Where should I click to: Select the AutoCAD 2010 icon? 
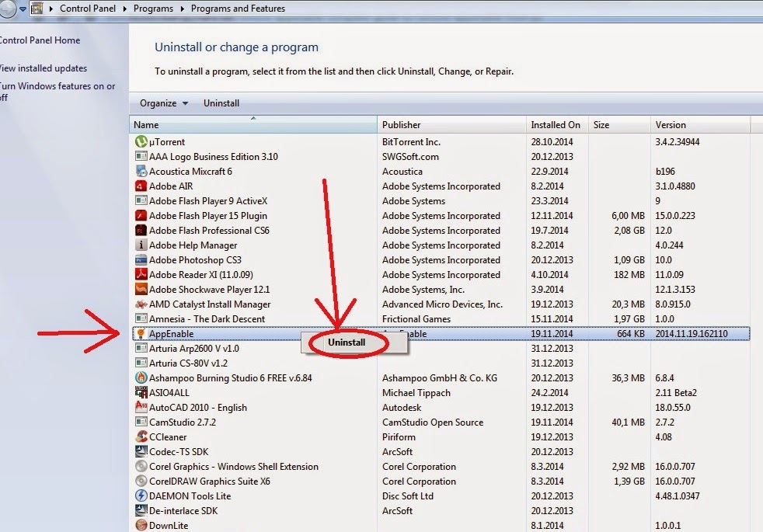pyautogui.click(x=141, y=407)
